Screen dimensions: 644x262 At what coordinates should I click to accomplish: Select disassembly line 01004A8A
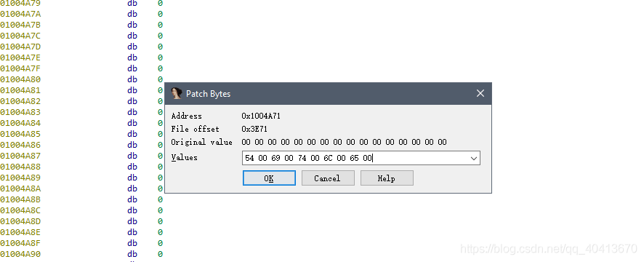click(x=81, y=188)
